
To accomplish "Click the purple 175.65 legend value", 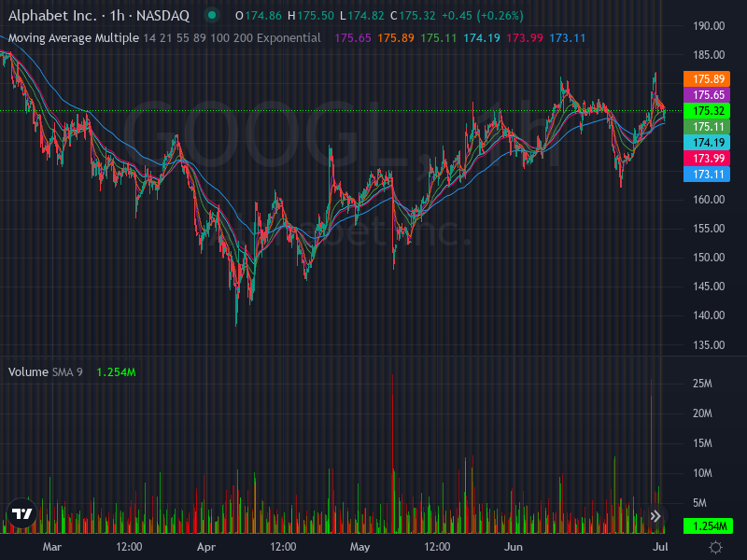I will click(353, 38).
